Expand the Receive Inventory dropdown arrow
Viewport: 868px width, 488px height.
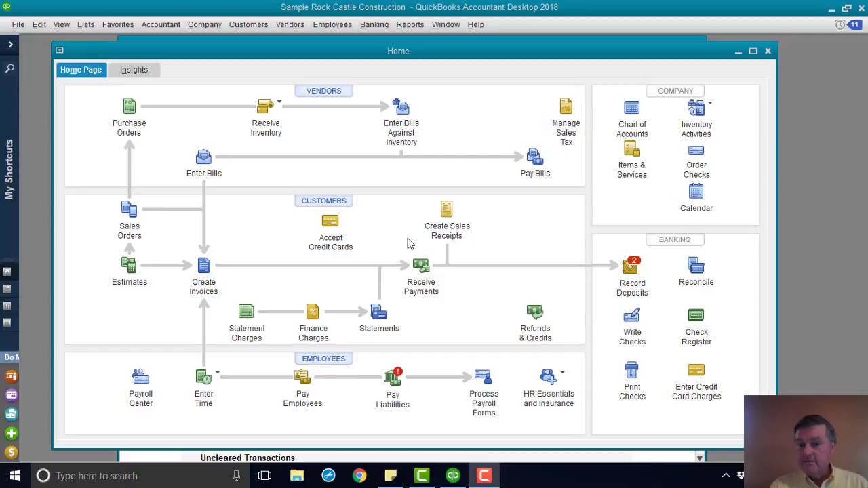coord(279,102)
